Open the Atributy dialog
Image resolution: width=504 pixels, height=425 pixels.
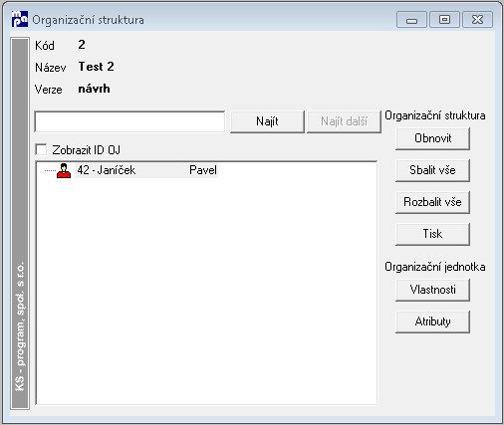pos(432,321)
